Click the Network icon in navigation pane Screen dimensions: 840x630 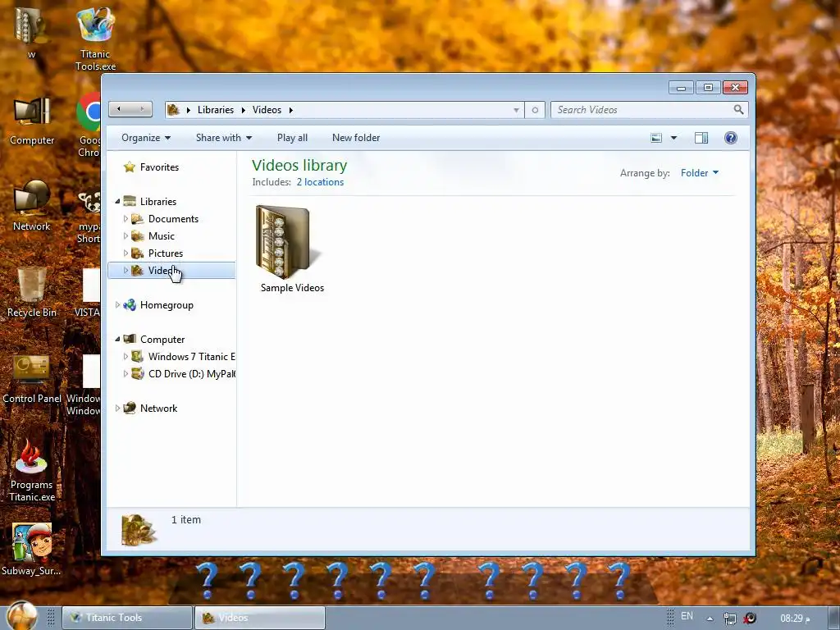130,408
